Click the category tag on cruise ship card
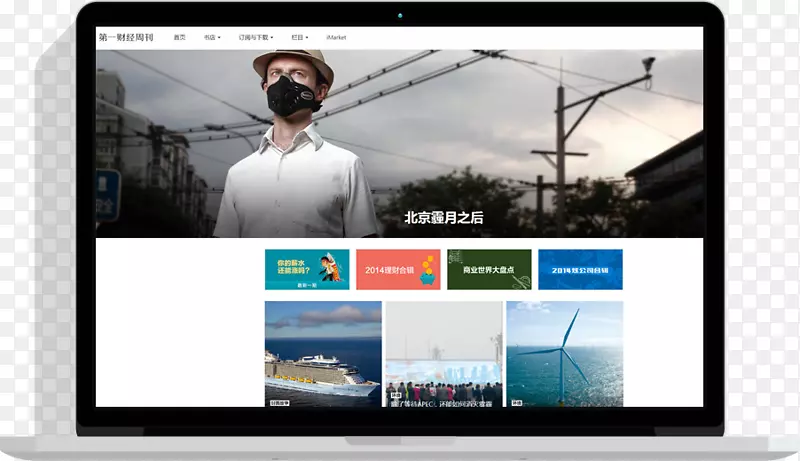 point(280,403)
